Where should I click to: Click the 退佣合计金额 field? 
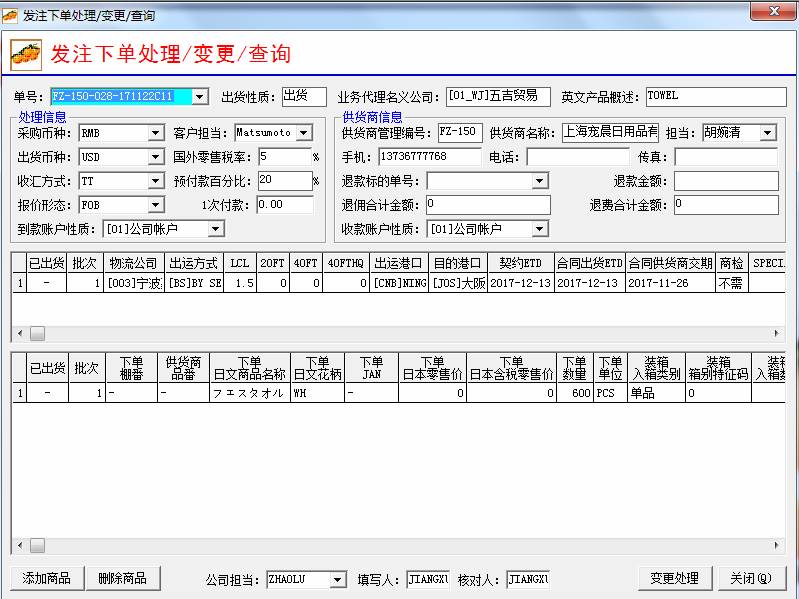488,205
